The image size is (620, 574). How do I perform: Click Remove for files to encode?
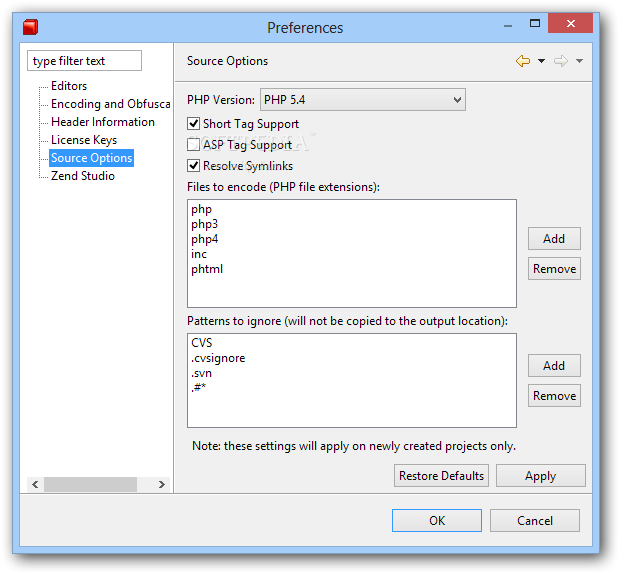554,269
